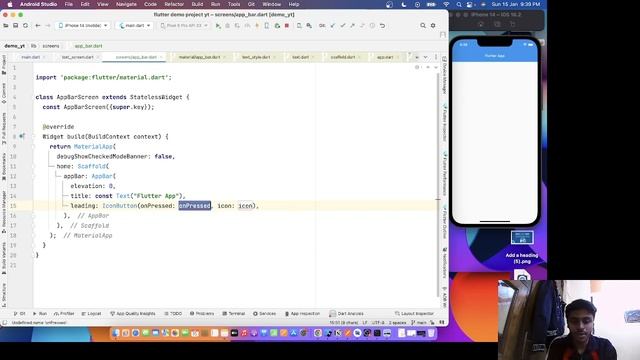Viewport: 640px width, 360px height.
Task: Run the app with the green play icon
Action: coord(218,25)
